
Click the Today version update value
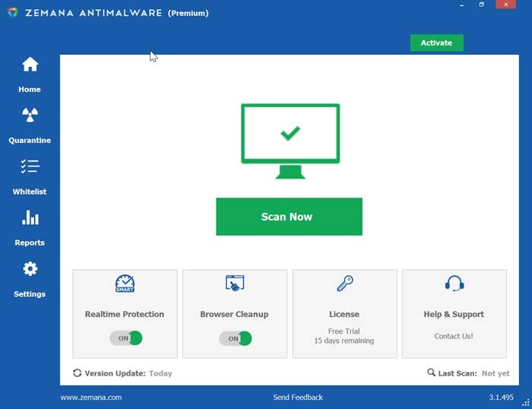pyautogui.click(x=160, y=373)
